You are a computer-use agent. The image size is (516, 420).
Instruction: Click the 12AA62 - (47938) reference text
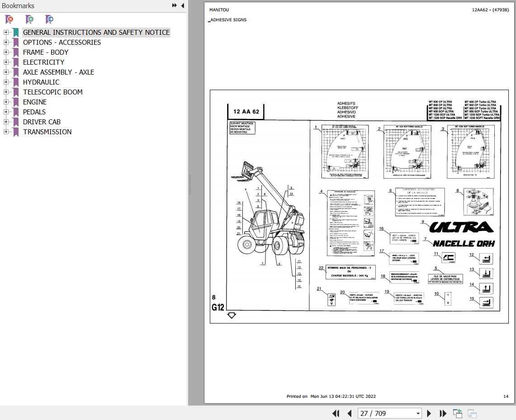click(490, 10)
